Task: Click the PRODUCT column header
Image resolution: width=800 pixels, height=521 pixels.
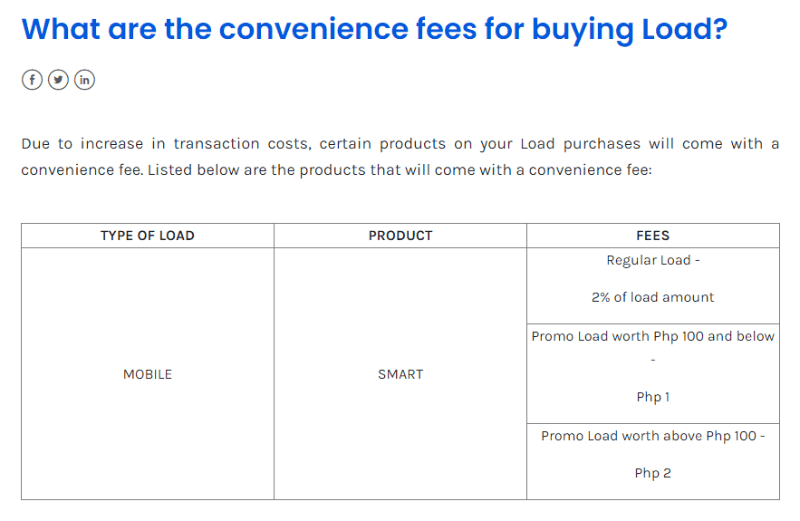Action: click(401, 236)
